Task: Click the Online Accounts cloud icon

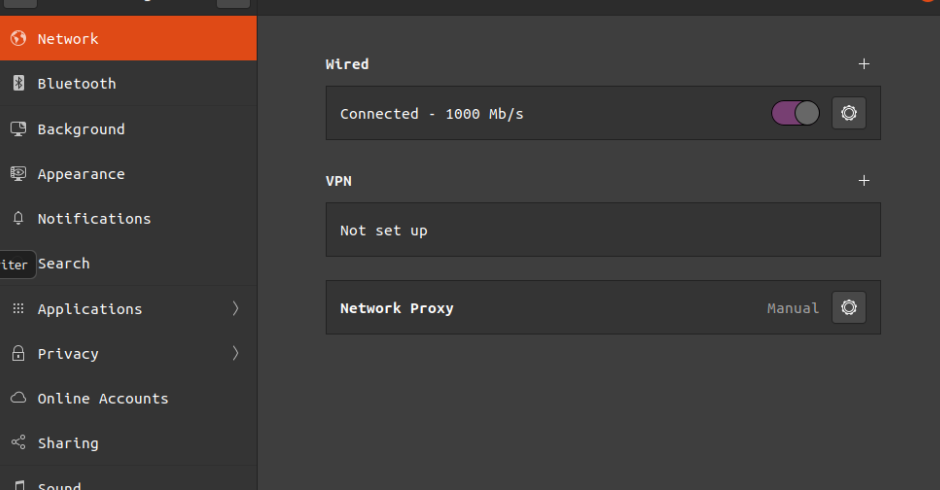Action: pyautogui.click(x=18, y=399)
